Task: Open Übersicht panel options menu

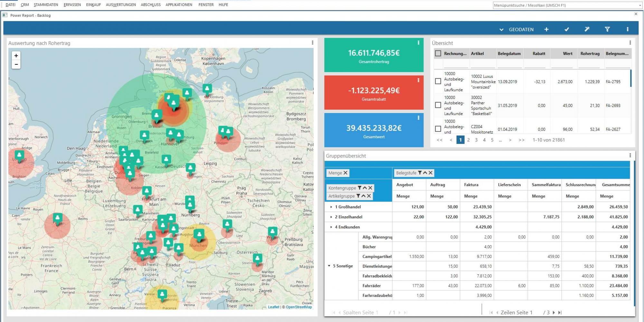Action: tap(630, 43)
